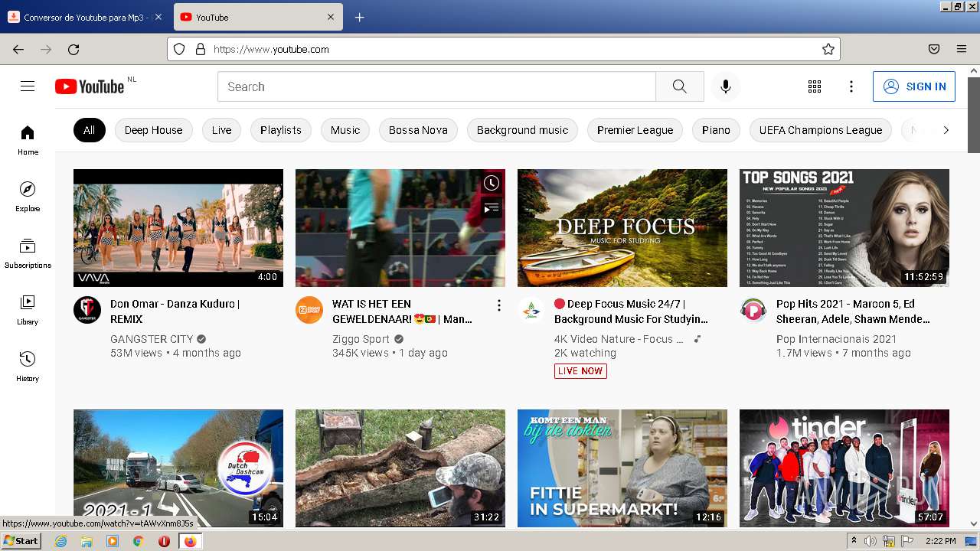Open a new browser tab
This screenshot has height=551, width=980.
point(359,17)
